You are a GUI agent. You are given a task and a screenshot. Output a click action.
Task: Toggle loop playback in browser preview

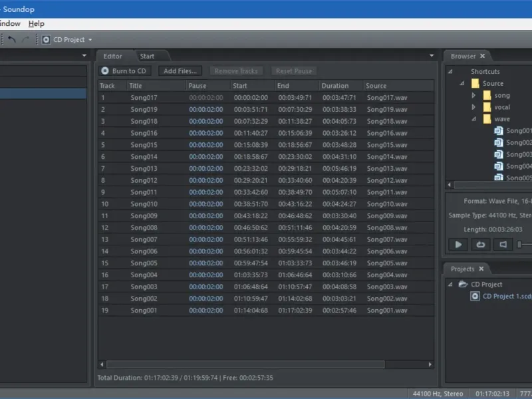[x=480, y=244]
